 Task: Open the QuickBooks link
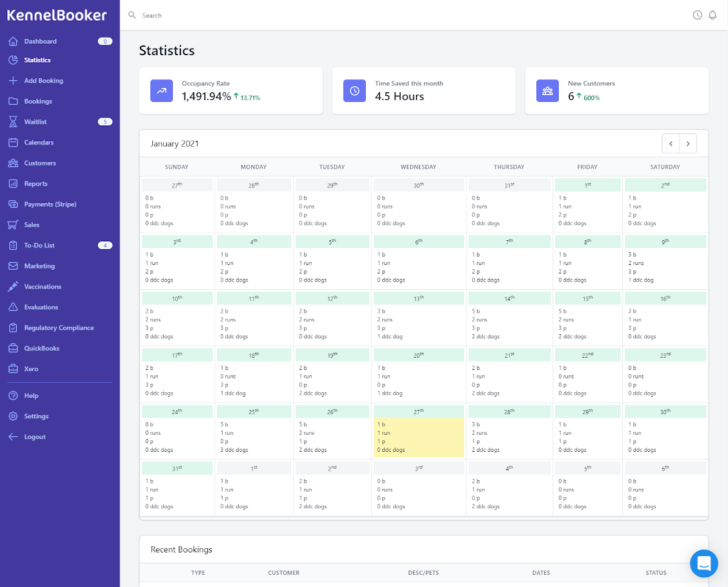[x=42, y=349]
